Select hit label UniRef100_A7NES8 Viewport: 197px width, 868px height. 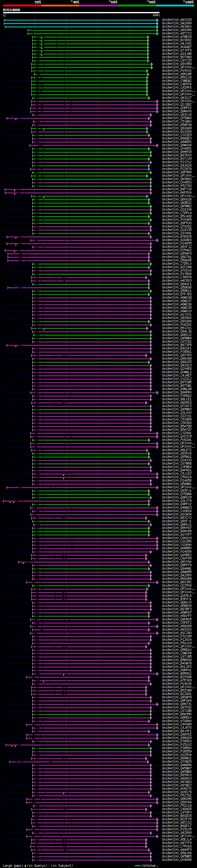click(x=177, y=37)
